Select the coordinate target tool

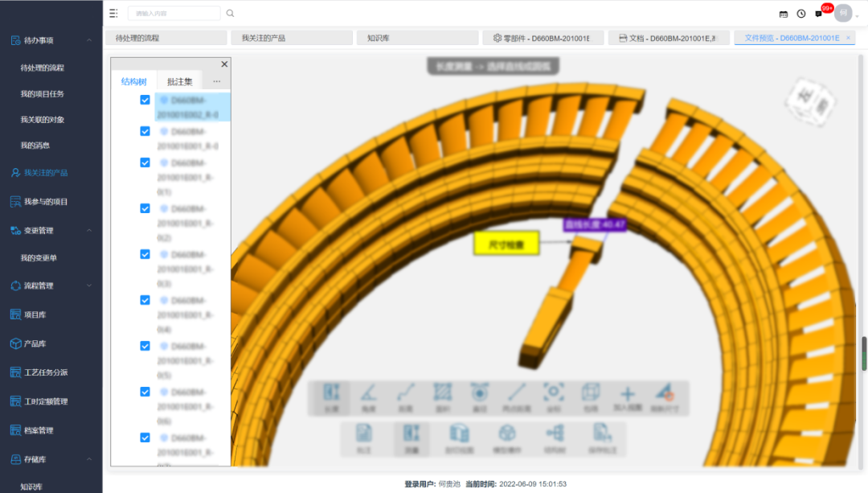[x=554, y=398]
